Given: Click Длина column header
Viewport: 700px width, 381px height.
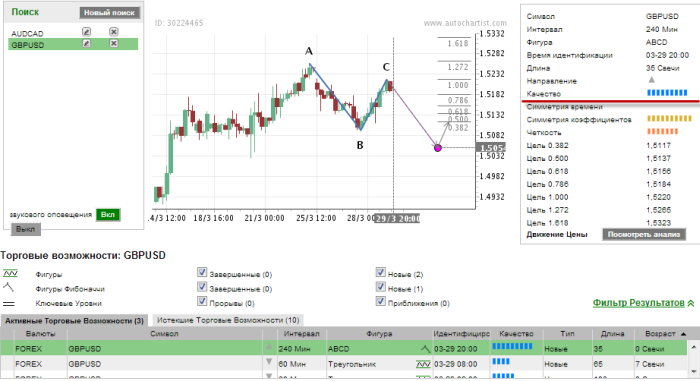Looking at the screenshot, I should (612, 334).
